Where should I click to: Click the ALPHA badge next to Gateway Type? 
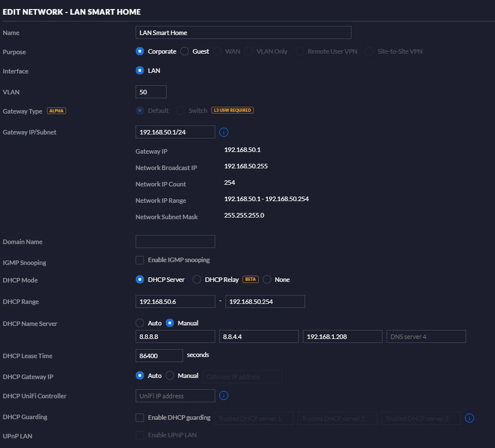[x=56, y=111]
